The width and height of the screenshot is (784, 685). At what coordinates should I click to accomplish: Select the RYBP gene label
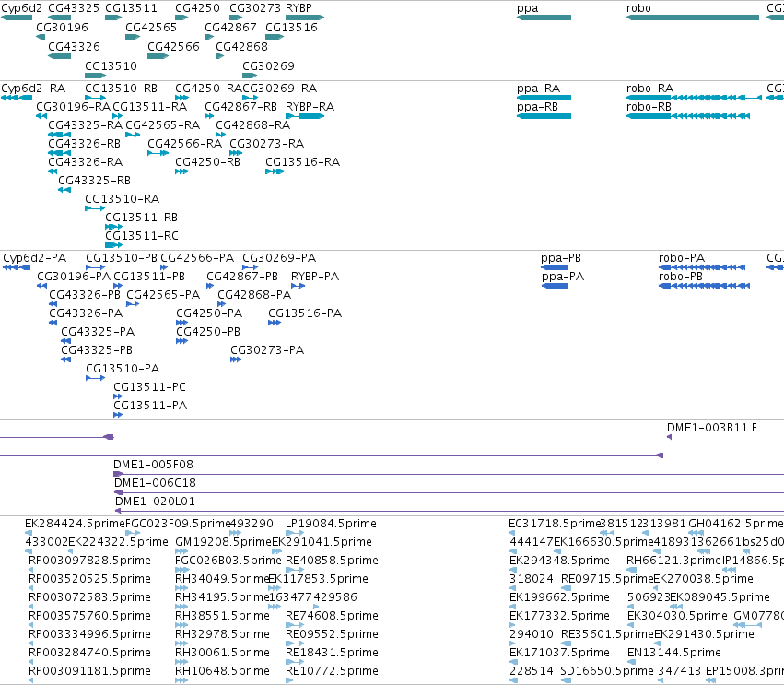point(298,8)
